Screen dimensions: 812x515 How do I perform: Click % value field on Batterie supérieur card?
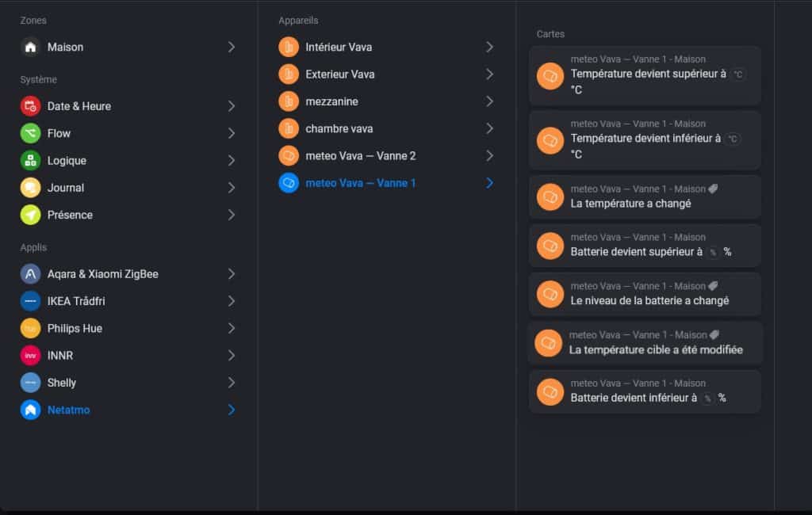pyautogui.click(x=713, y=252)
